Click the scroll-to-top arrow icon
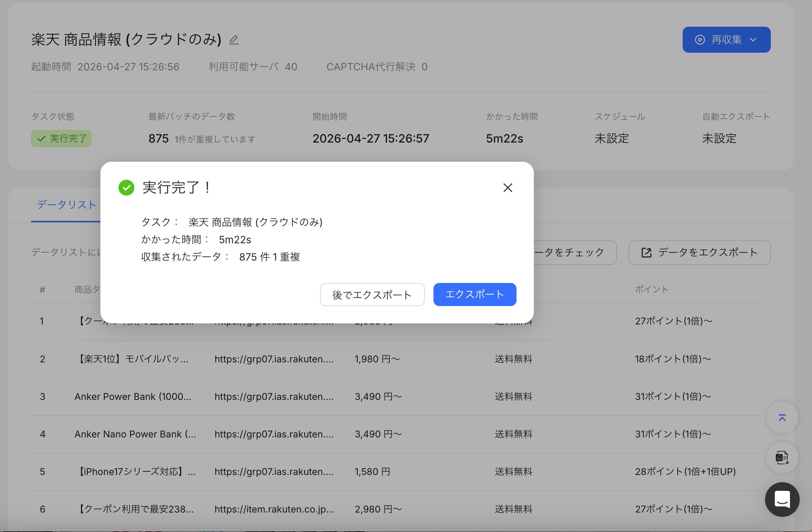This screenshot has width=812, height=532. (x=782, y=418)
